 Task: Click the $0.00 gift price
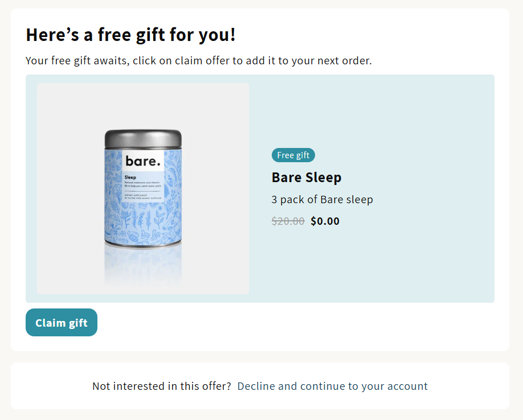coord(325,221)
